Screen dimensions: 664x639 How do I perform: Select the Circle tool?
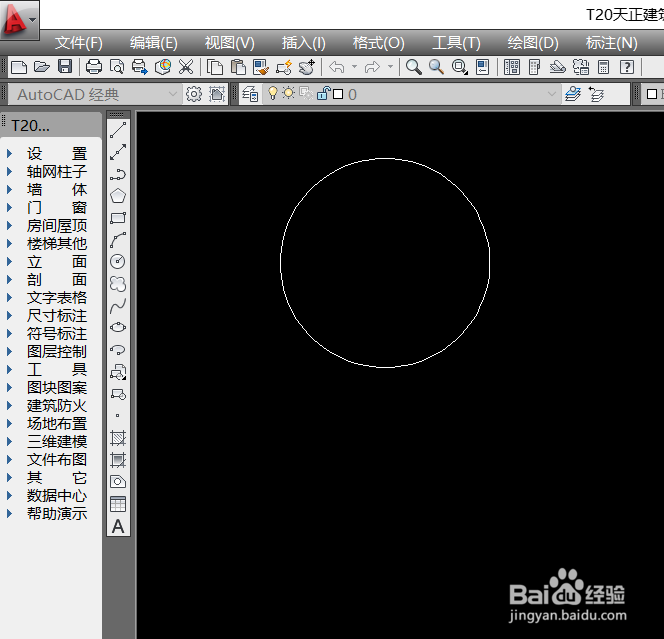point(118,261)
